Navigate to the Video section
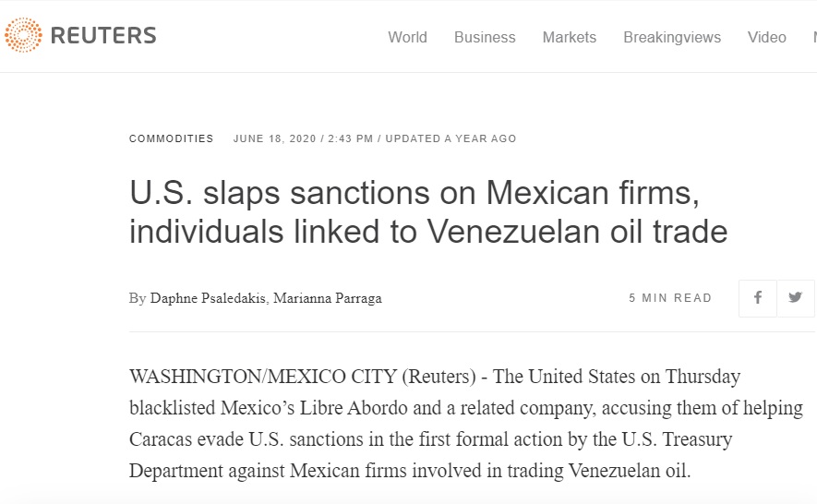Screen dimensions: 817x504 pos(767,38)
